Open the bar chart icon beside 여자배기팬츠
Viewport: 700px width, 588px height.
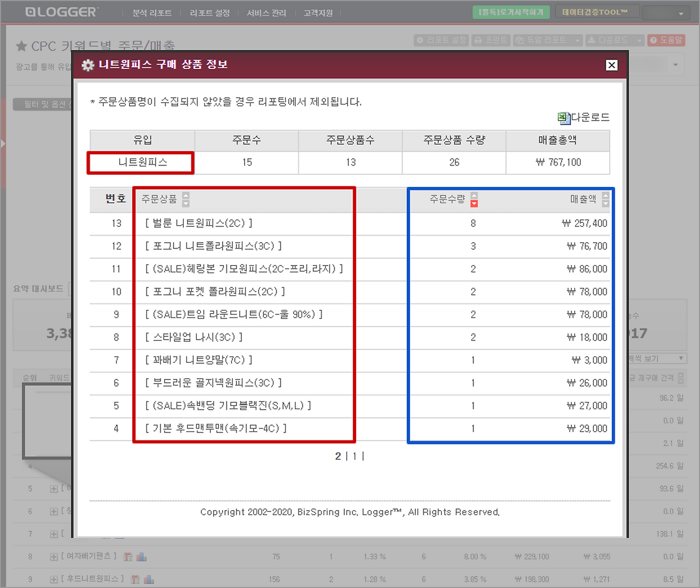pos(142,557)
